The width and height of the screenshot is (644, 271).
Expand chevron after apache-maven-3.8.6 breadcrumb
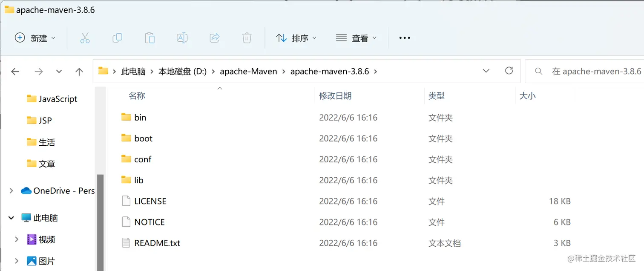point(375,71)
